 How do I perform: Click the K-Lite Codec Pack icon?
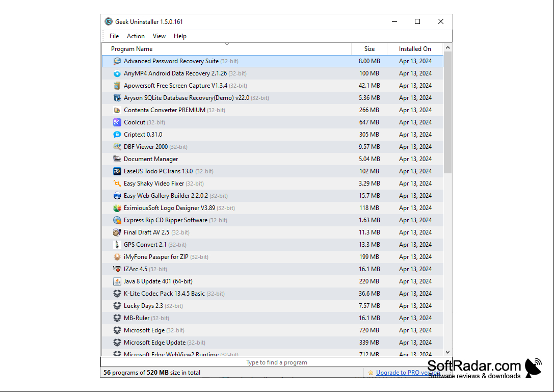pos(117,294)
